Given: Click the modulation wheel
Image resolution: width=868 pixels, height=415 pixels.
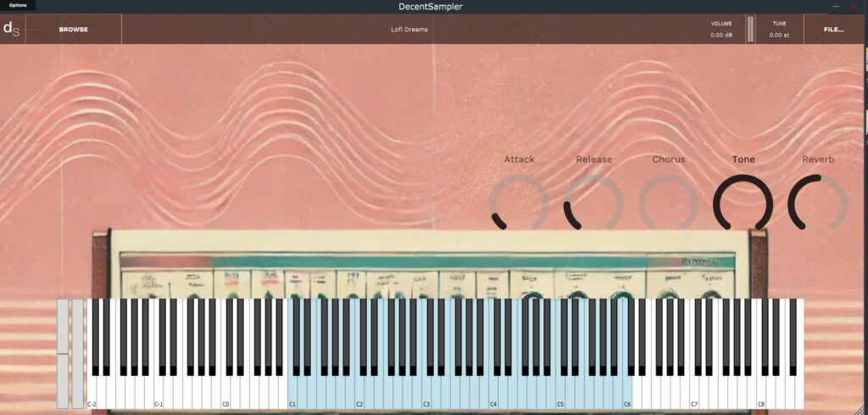Looking at the screenshot, I should tap(78, 354).
